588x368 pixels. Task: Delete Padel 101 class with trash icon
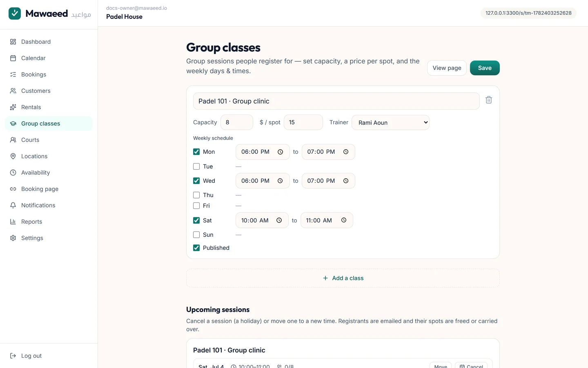489,100
